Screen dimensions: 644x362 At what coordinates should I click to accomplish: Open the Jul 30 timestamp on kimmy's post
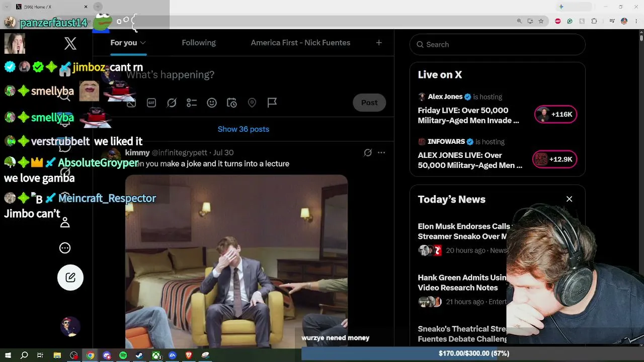click(223, 152)
